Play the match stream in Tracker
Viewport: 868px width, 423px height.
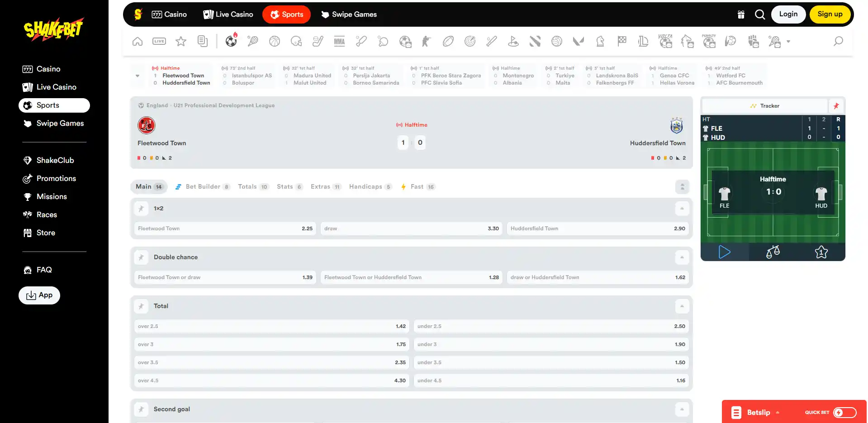click(x=725, y=252)
